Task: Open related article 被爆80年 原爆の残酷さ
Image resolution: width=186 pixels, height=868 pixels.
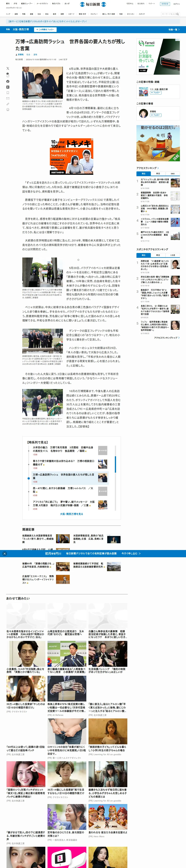Action: pos(38,565)
